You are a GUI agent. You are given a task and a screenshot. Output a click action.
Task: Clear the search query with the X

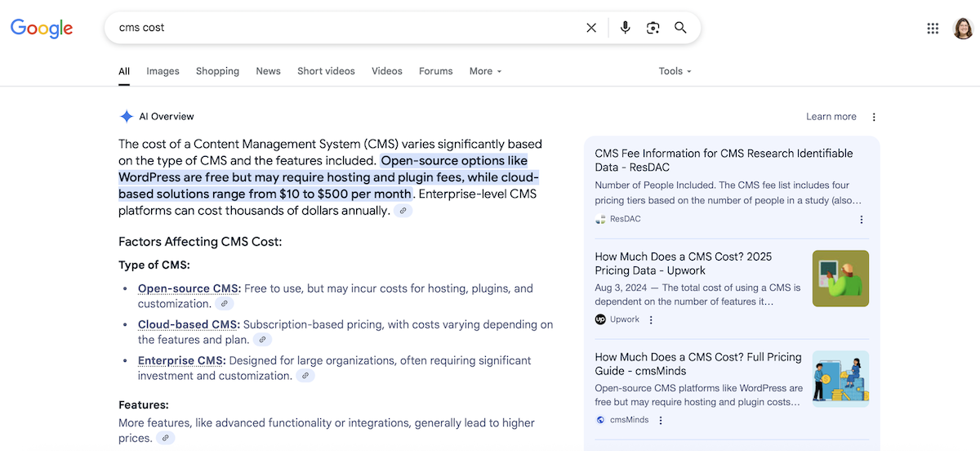[x=591, y=28]
